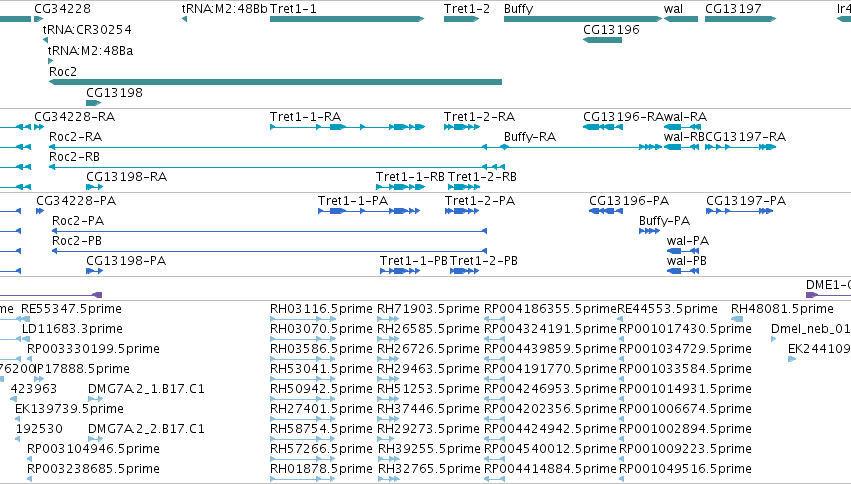Click the RP004186355.5prime EST feature
This screenshot has height=484, width=851.
pyautogui.click(x=494, y=319)
